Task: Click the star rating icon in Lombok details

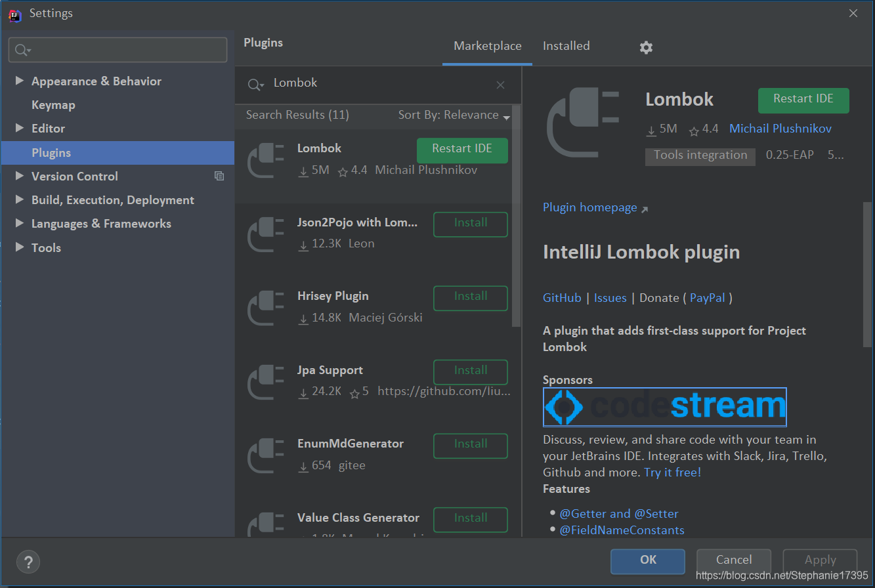Action: 694,131
